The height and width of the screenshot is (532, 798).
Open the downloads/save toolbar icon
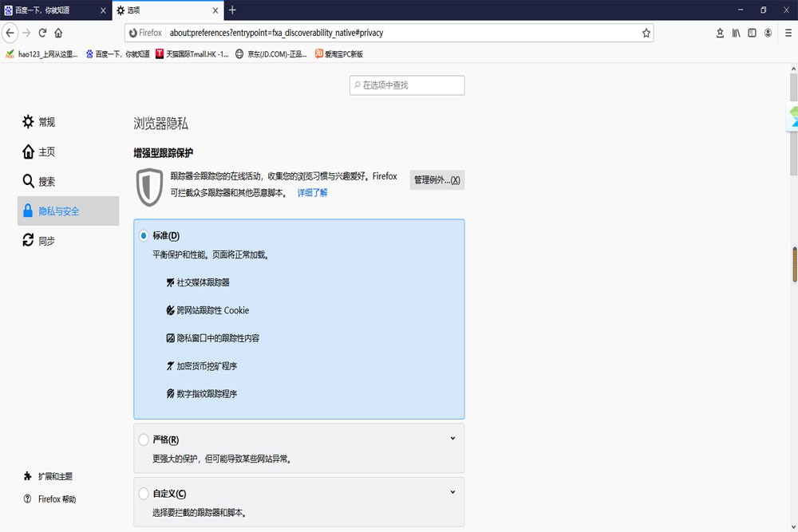(720, 33)
